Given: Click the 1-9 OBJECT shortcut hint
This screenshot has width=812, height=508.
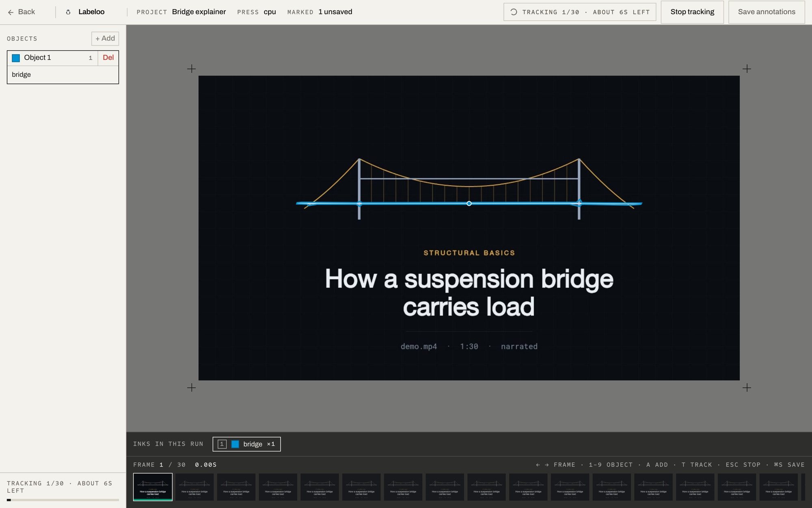Looking at the screenshot, I should [611, 465].
